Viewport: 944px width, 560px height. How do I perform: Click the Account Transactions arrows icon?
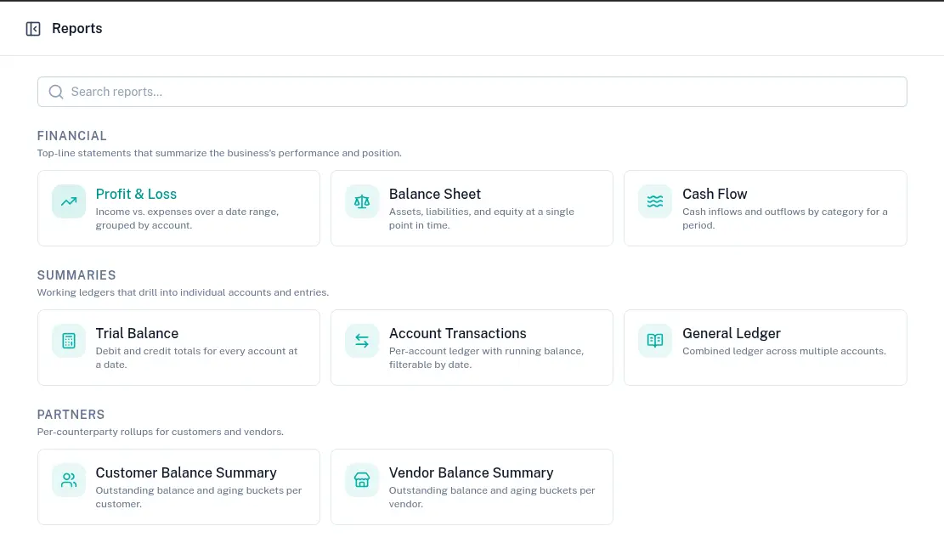coord(362,341)
